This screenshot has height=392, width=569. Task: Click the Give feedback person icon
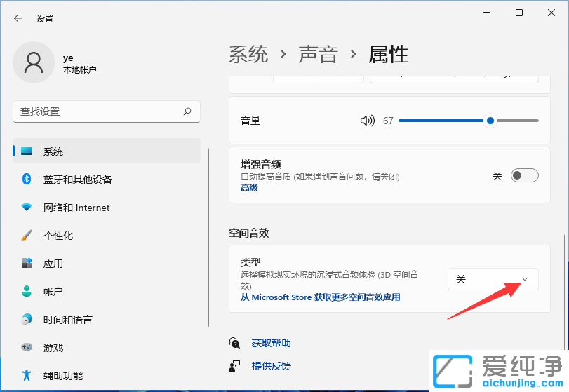coord(234,366)
